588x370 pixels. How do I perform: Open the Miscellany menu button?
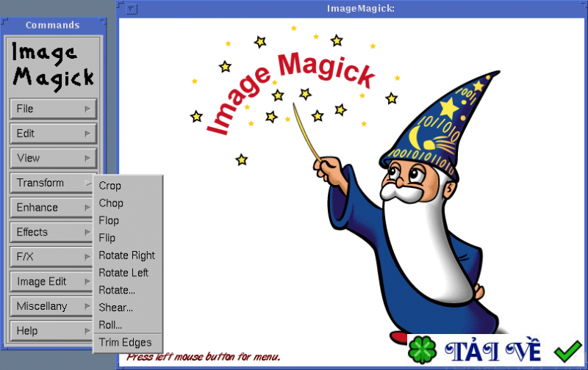[51, 306]
